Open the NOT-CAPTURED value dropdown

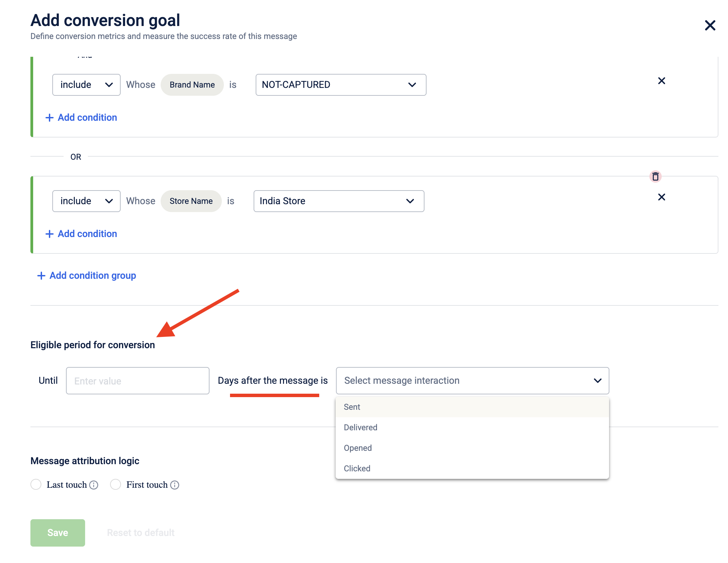point(340,85)
